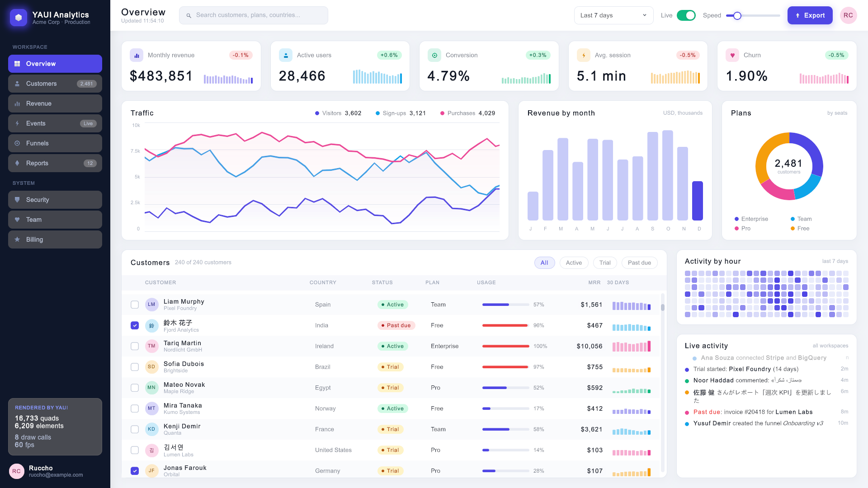This screenshot has height=488, width=868.
Task: Open the RC user avatar in header
Action: coord(848,15)
